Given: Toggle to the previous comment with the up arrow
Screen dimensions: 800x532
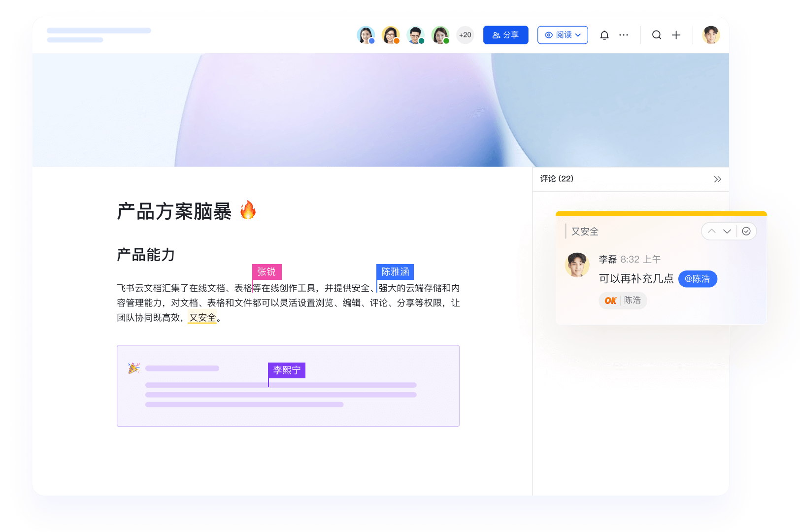Looking at the screenshot, I should click(x=711, y=231).
